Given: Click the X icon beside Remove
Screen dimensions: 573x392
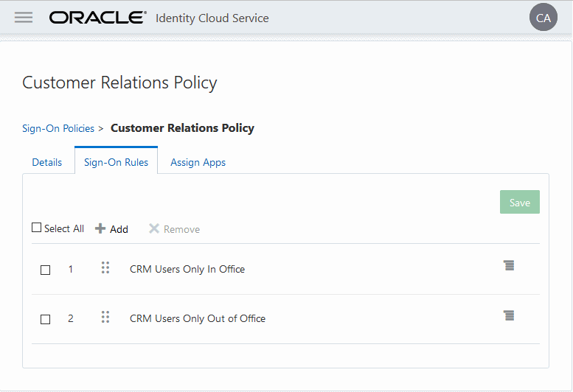Looking at the screenshot, I should (154, 228).
